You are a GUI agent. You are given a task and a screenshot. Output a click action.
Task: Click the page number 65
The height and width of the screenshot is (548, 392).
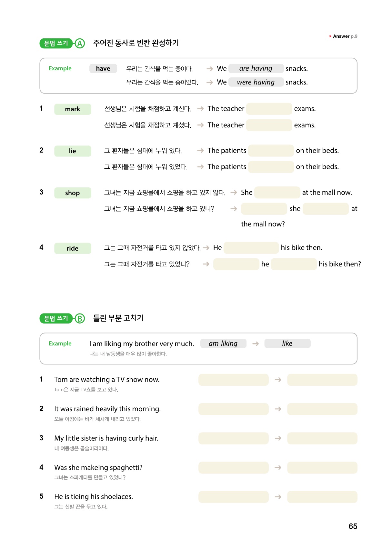click(x=353, y=526)
